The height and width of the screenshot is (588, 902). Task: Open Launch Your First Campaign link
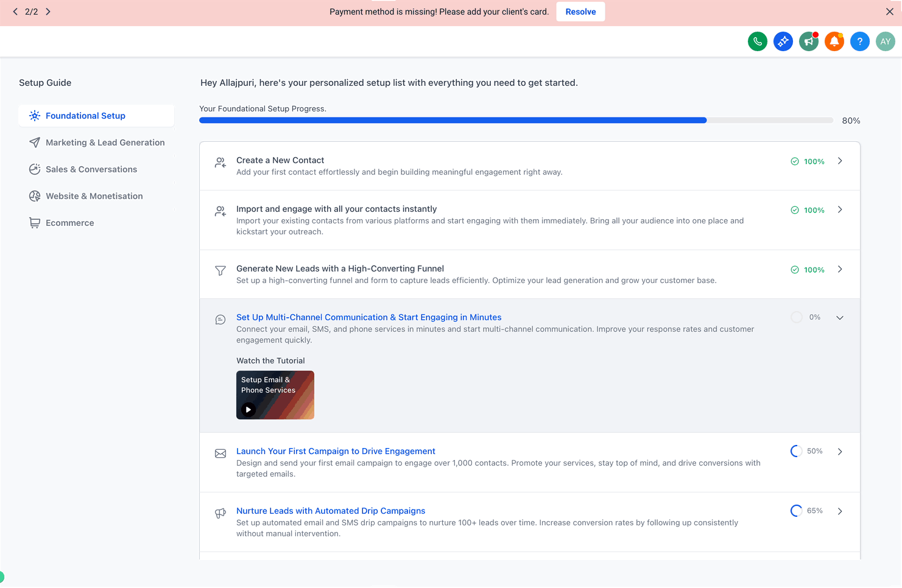336,451
